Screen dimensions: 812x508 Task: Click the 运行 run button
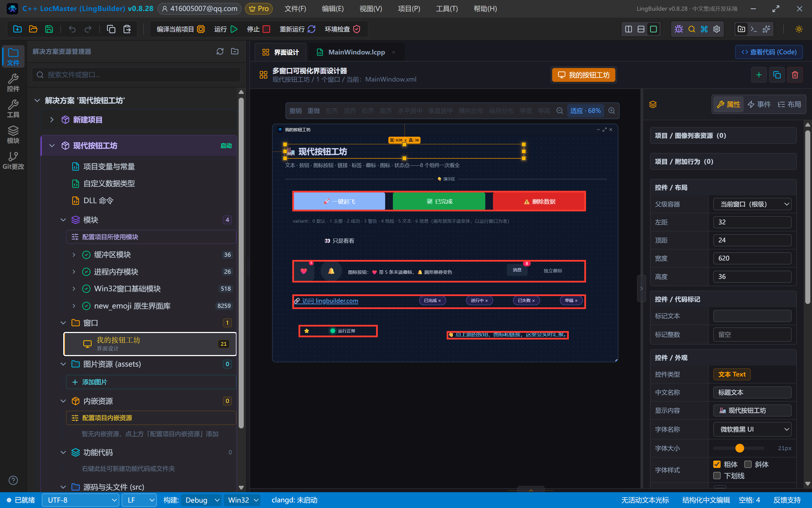click(226, 29)
